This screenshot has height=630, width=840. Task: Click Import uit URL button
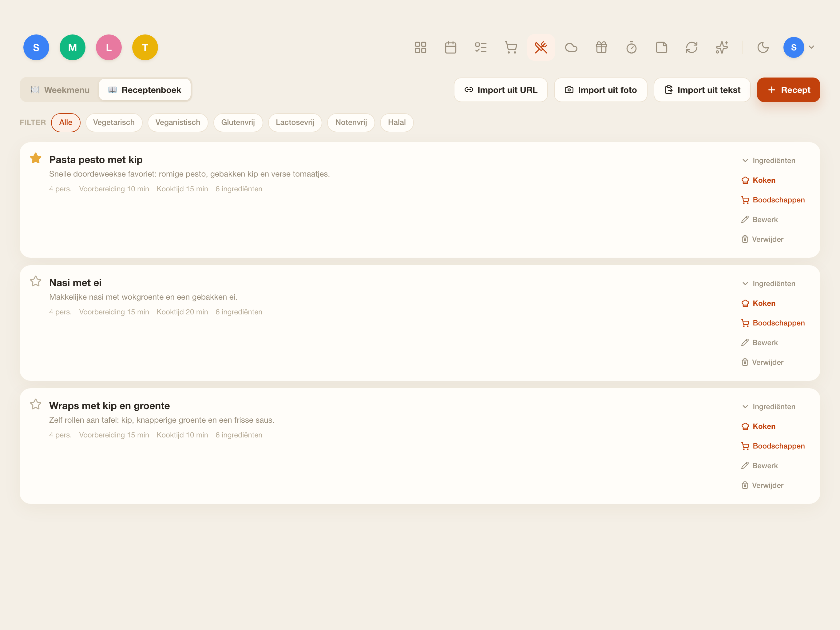tap(501, 90)
